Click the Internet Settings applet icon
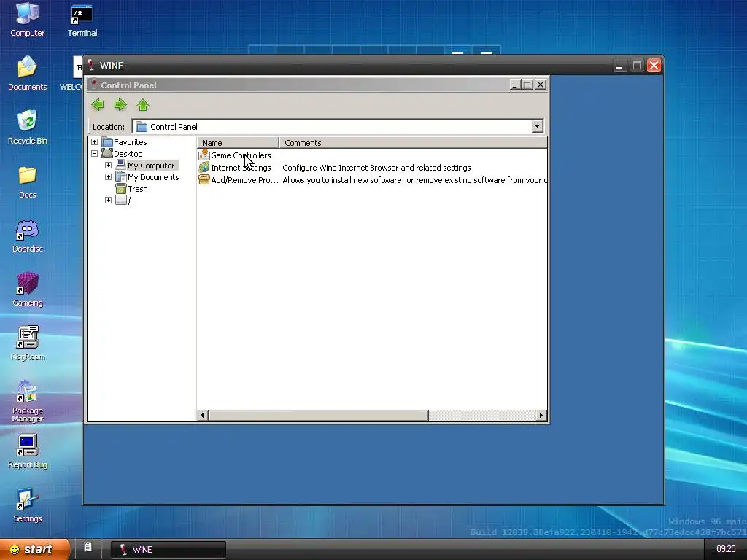 [x=204, y=167]
